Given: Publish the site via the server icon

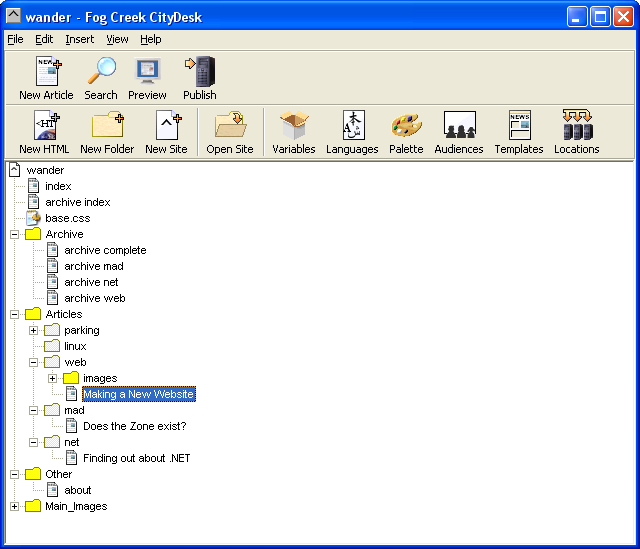Looking at the screenshot, I should click(200, 71).
